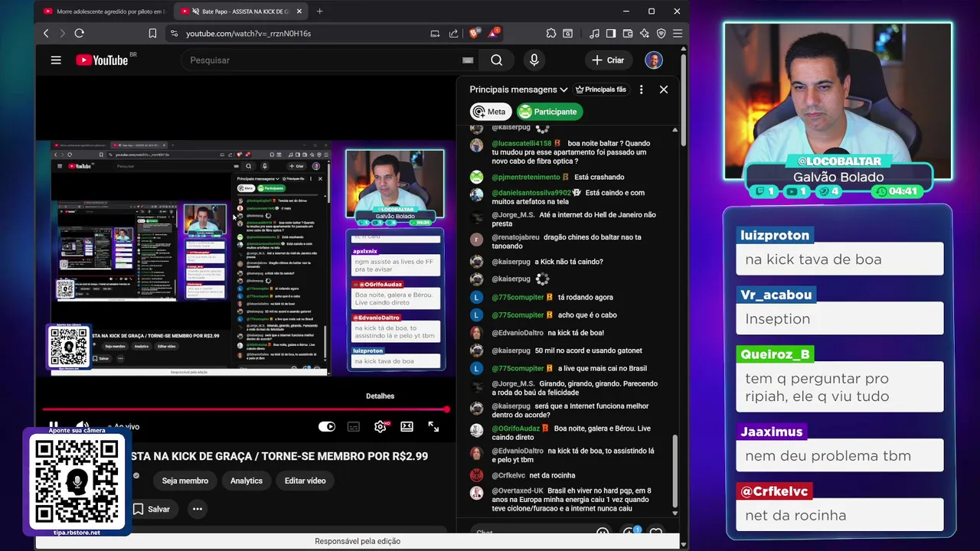Open the extensions puzzle icon
The width and height of the screenshot is (980, 551).
[551, 34]
